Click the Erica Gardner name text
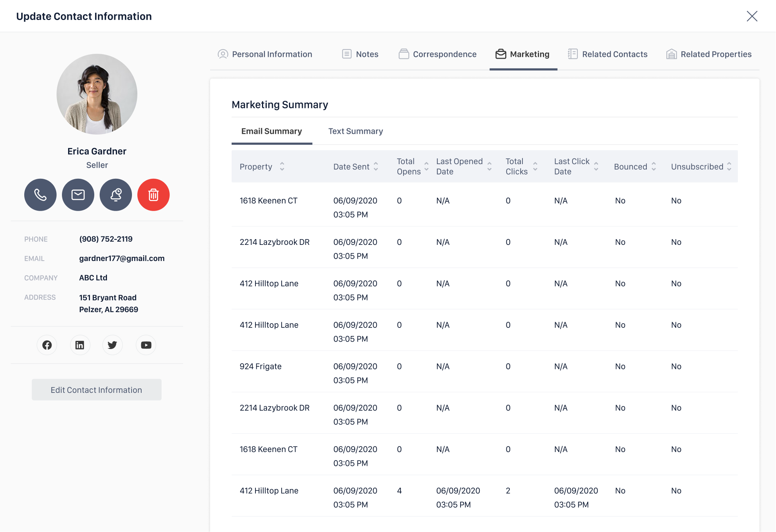This screenshot has height=532, width=776. pos(97,151)
